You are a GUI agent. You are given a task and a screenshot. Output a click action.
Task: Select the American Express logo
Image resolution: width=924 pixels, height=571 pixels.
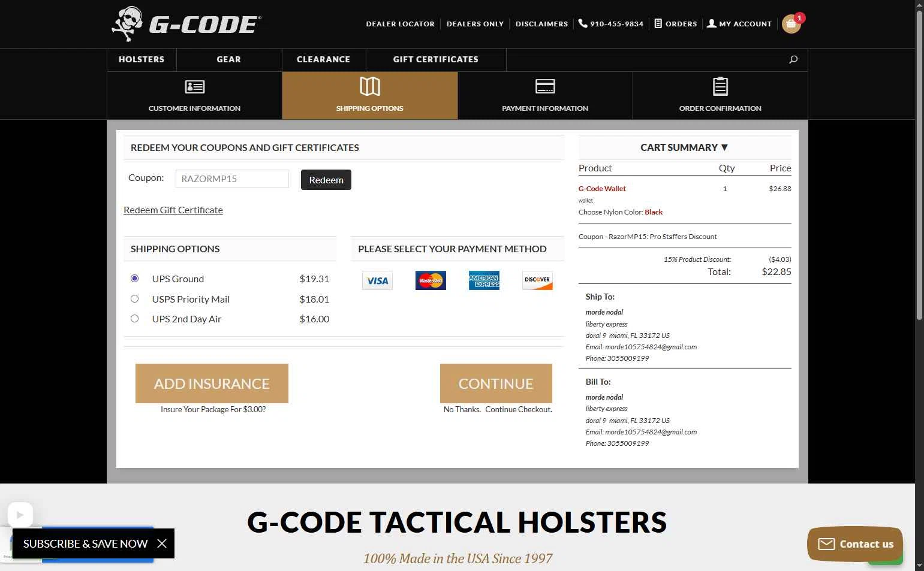pos(484,280)
